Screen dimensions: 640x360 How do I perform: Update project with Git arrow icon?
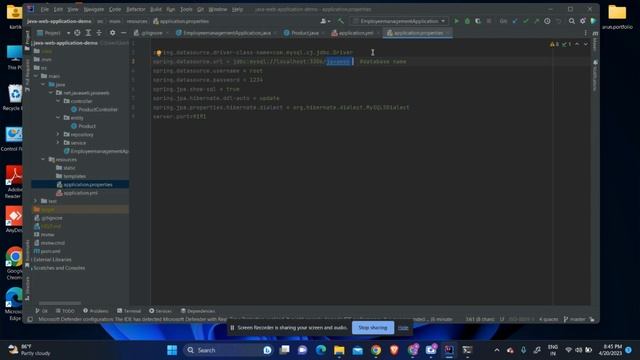pos(515,21)
